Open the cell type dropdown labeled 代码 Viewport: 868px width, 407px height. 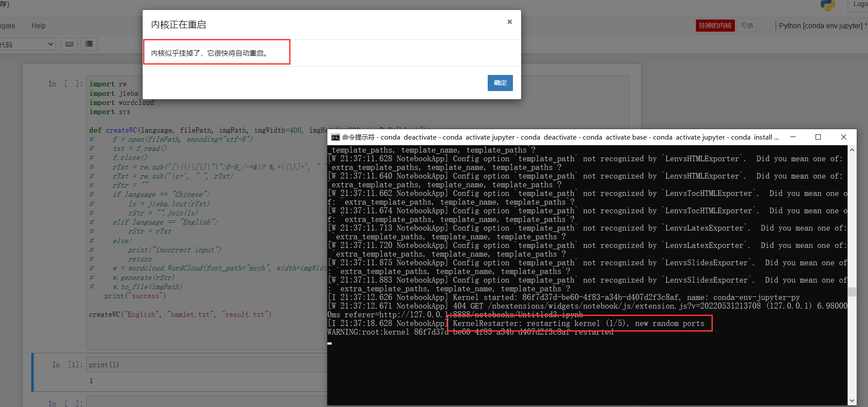27,44
